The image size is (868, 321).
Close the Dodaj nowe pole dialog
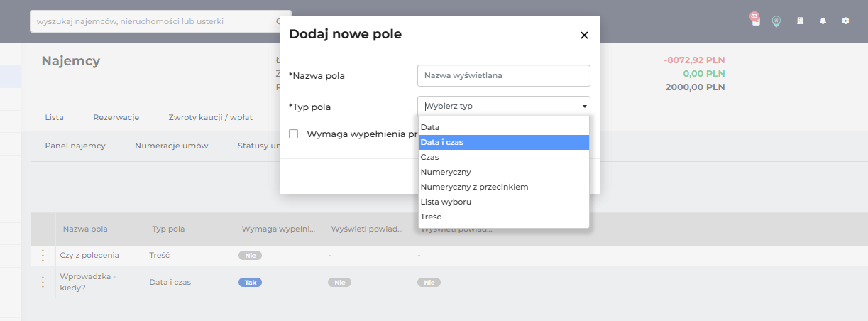584,35
